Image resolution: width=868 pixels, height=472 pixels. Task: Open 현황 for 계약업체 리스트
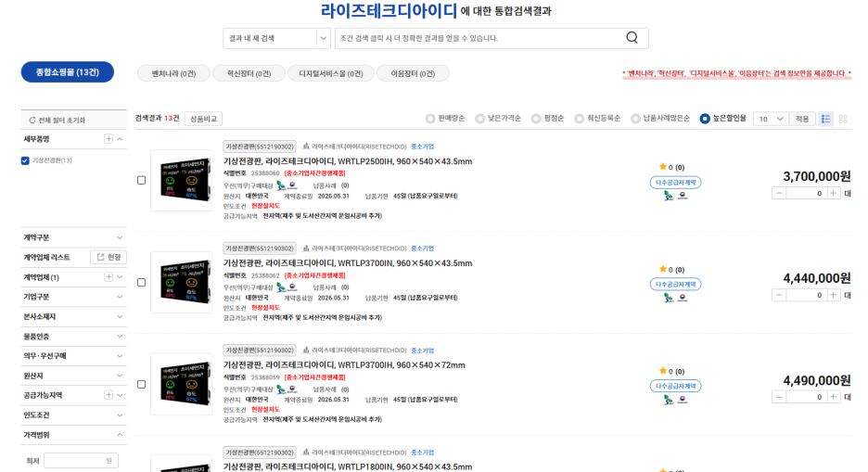[108, 257]
